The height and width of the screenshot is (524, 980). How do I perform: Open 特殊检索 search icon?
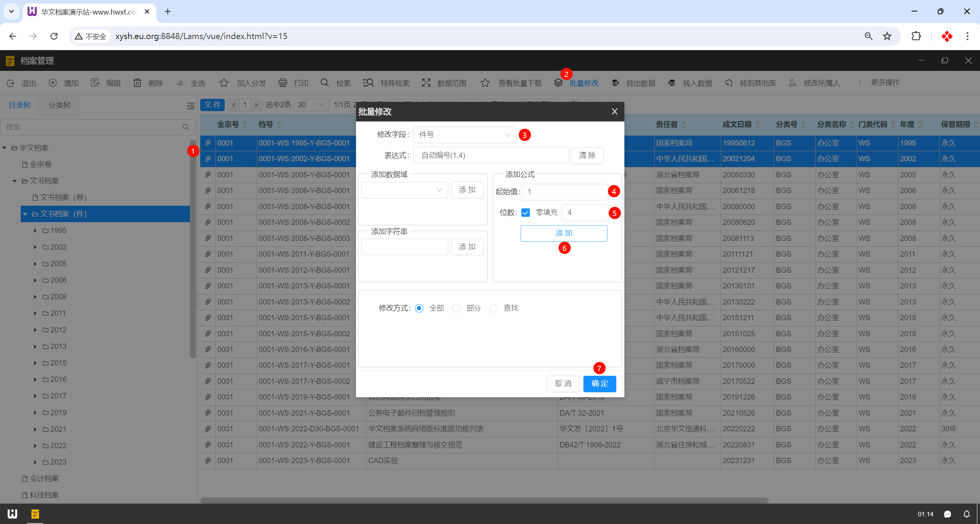368,83
